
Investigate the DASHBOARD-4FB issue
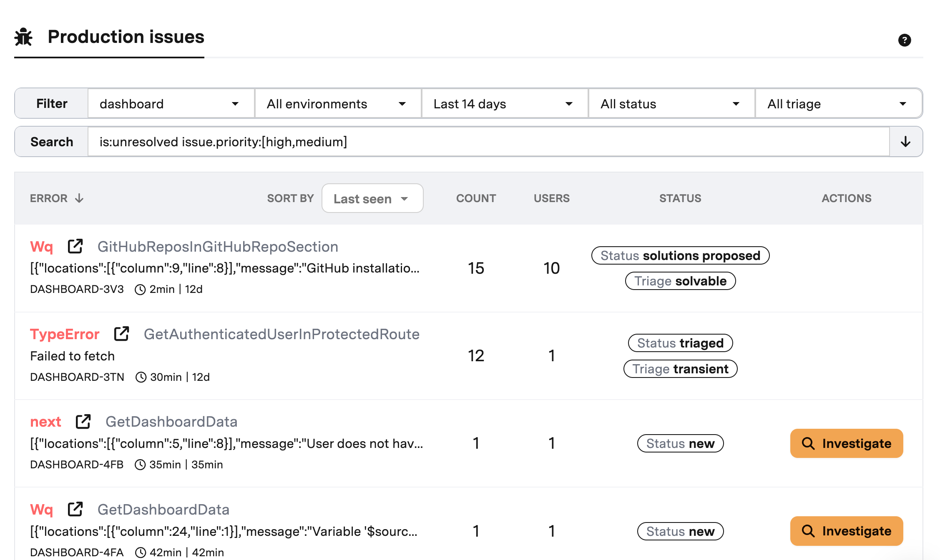coord(846,443)
